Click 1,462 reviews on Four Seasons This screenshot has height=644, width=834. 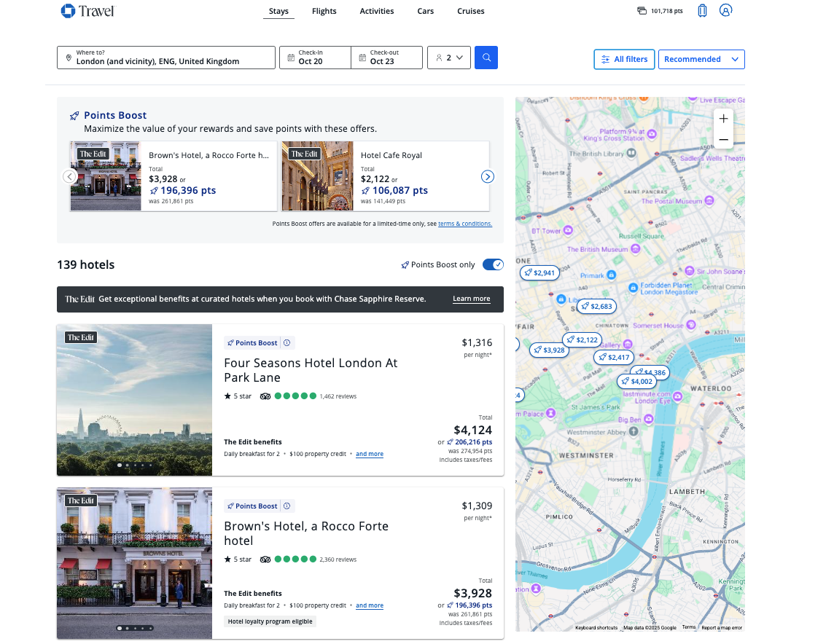click(x=338, y=396)
